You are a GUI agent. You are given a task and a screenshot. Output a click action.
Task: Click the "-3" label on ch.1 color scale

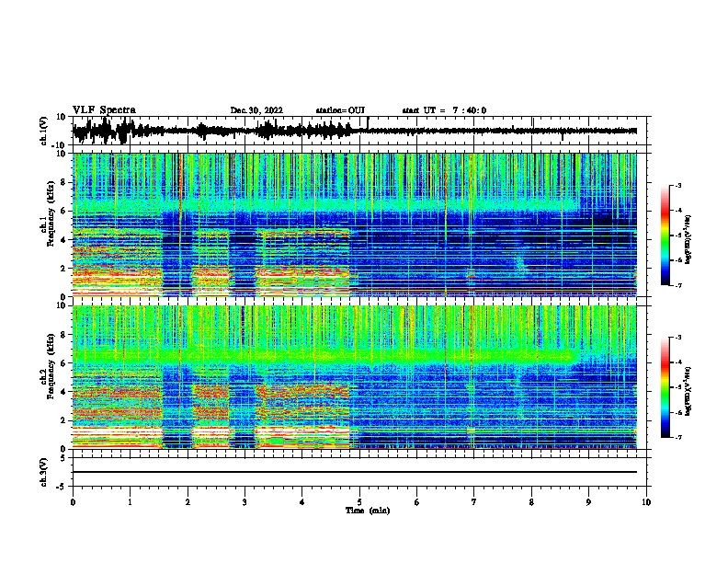(x=677, y=186)
